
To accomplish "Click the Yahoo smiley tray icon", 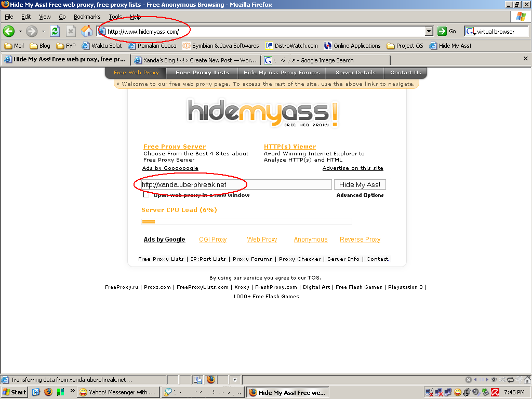I will coord(458,393).
